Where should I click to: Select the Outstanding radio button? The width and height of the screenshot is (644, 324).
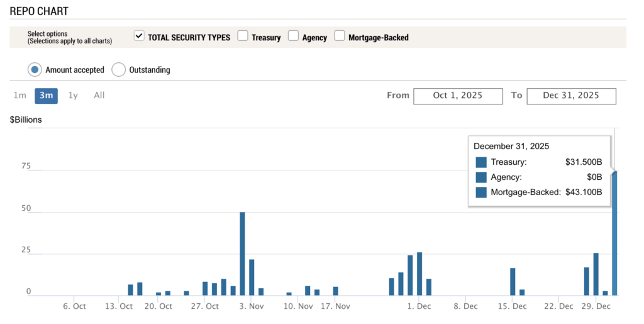(119, 70)
